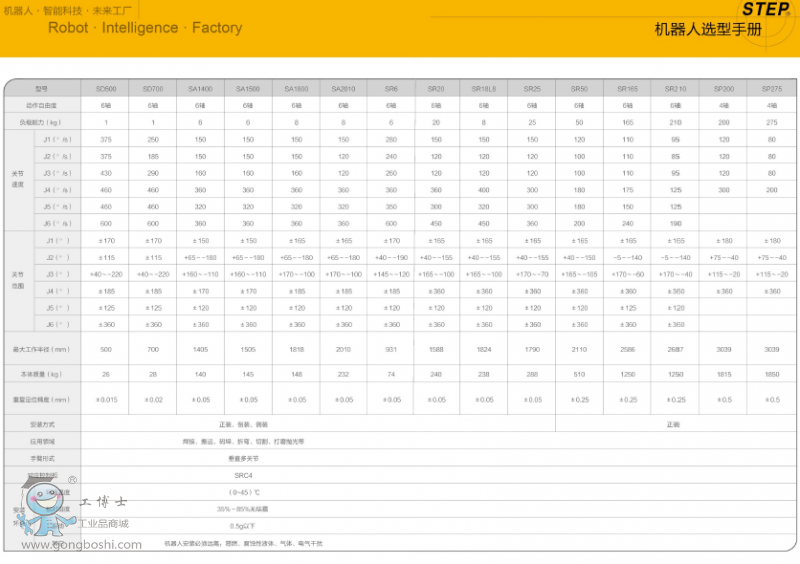Select the SA1400 model column header
The width and height of the screenshot is (800, 564).
200,88
